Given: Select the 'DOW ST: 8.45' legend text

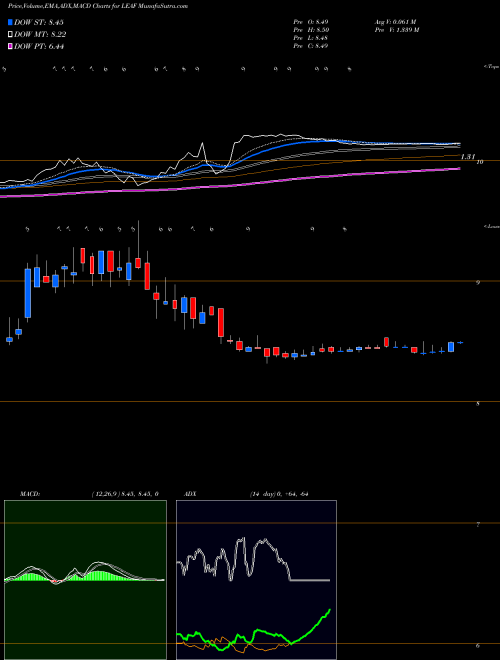Looking at the screenshot, I should tap(39, 22).
